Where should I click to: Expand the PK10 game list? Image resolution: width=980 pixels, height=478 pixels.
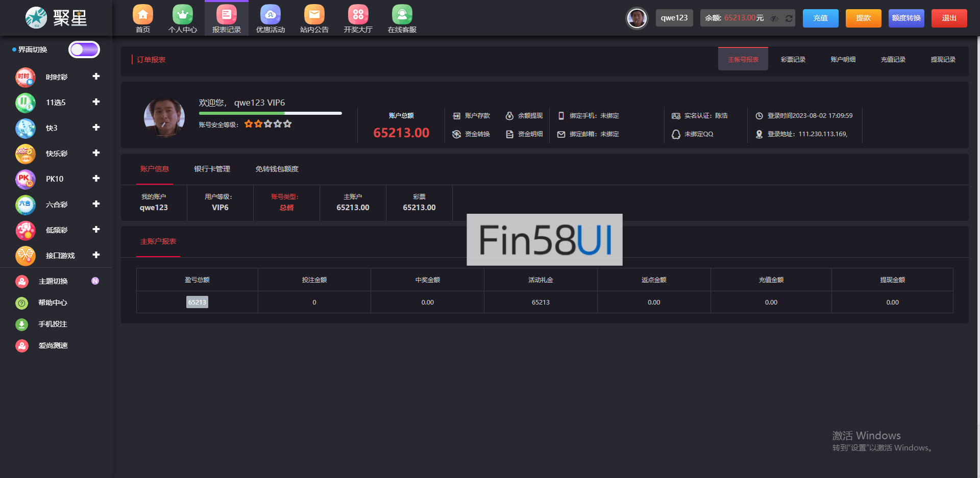pos(96,179)
